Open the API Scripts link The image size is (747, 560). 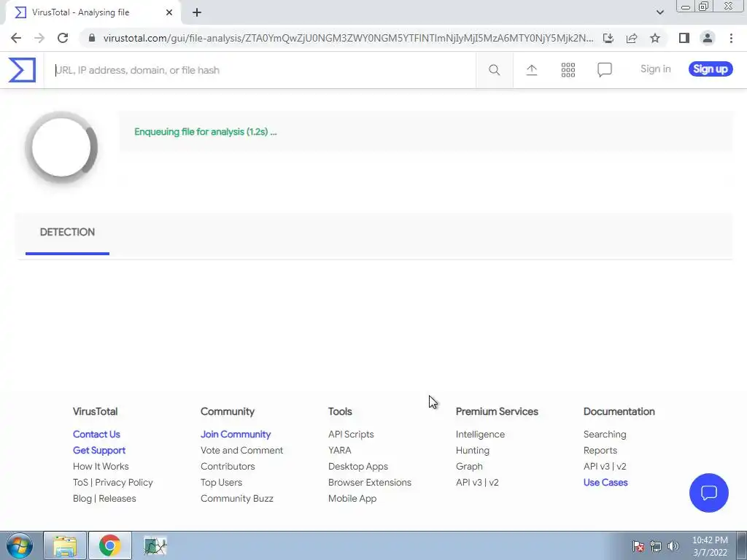(x=351, y=435)
